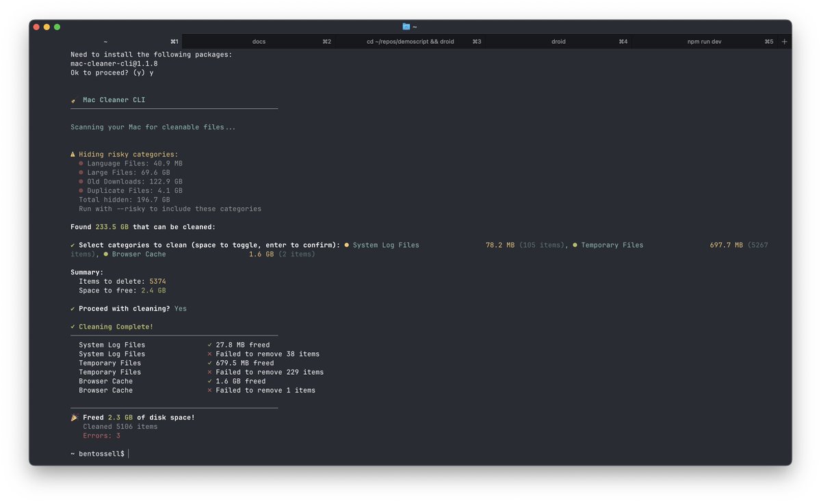Viewport: 821px width, 504px height.
Task: Close the terminal window with red button
Action: point(36,27)
